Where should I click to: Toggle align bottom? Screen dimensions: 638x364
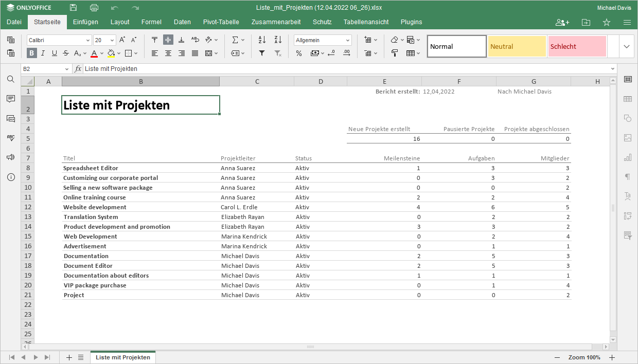(182, 40)
